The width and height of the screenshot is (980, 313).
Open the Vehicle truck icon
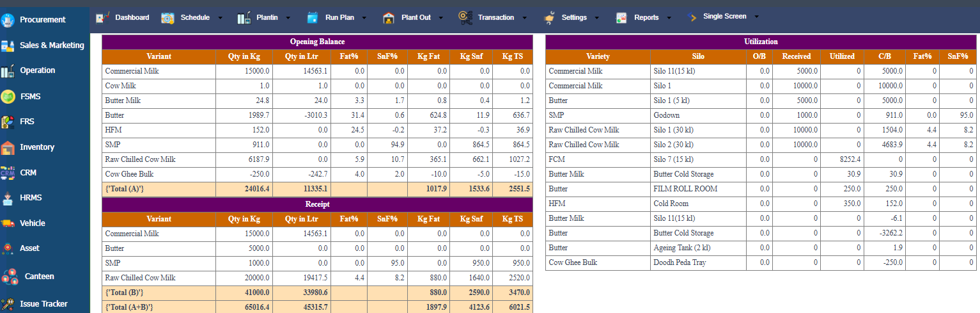pyautogui.click(x=8, y=223)
